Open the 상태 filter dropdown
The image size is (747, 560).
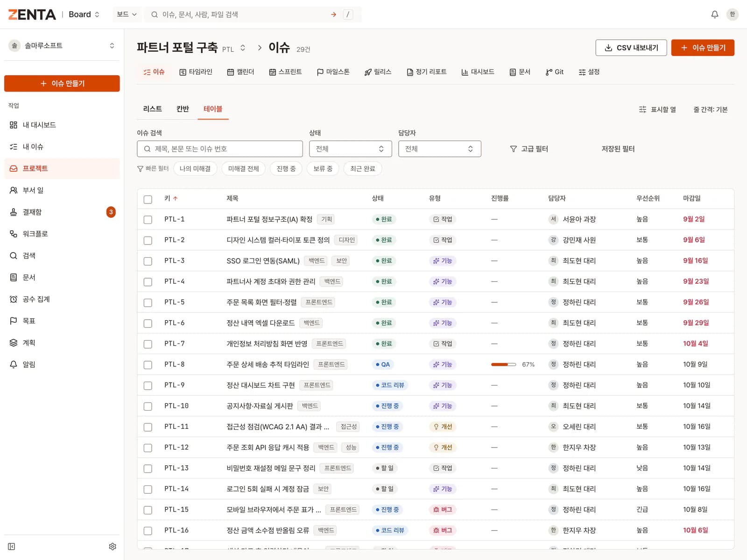click(x=350, y=149)
